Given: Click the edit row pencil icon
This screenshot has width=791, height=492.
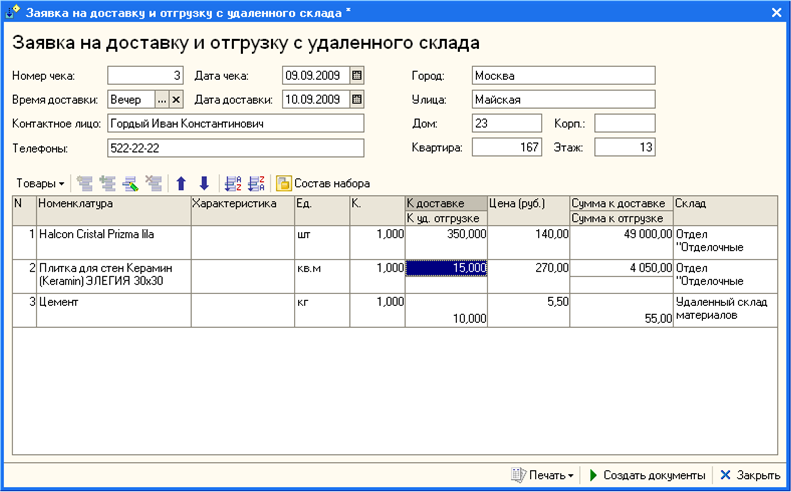Looking at the screenshot, I should click(130, 183).
